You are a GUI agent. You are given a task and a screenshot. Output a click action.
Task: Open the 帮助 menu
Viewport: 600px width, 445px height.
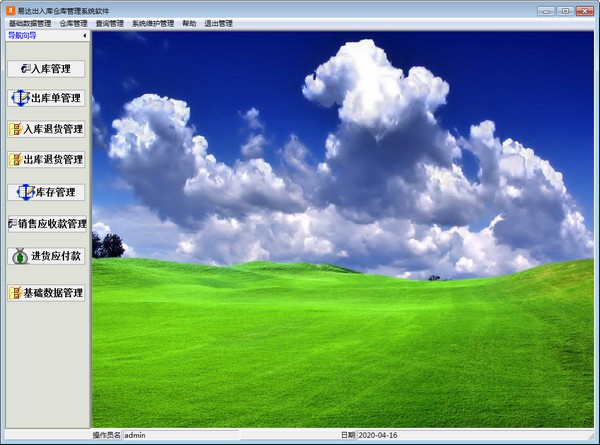click(x=189, y=24)
